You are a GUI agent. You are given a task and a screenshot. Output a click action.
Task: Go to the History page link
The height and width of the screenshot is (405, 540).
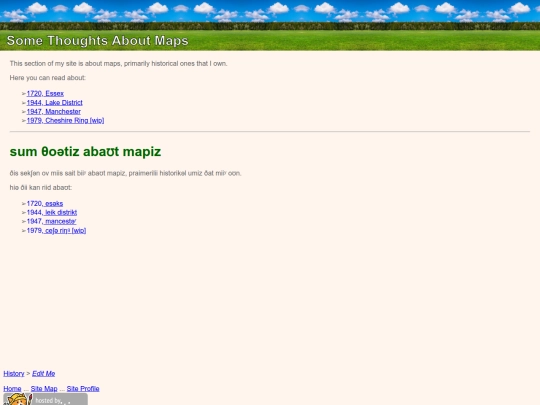point(14,373)
